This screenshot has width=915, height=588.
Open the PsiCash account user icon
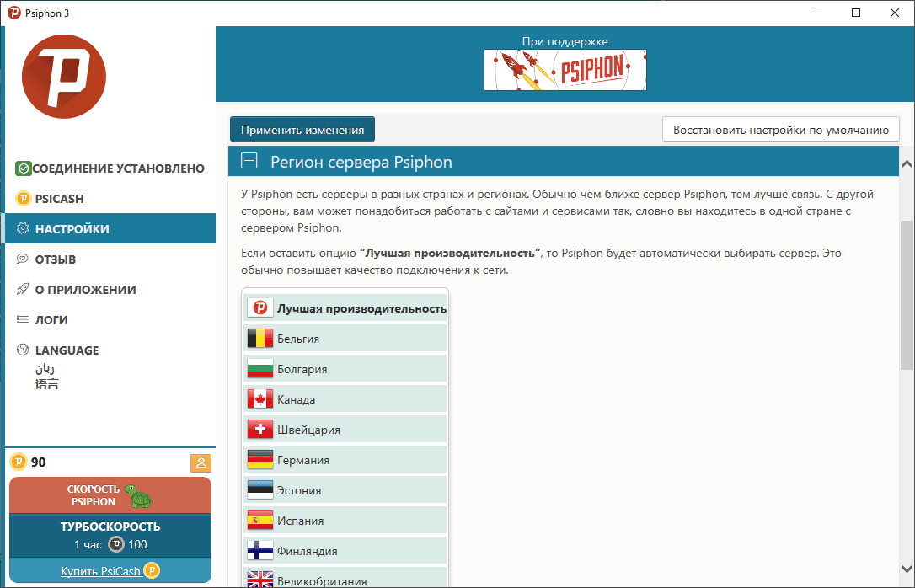pyautogui.click(x=201, y=462)
